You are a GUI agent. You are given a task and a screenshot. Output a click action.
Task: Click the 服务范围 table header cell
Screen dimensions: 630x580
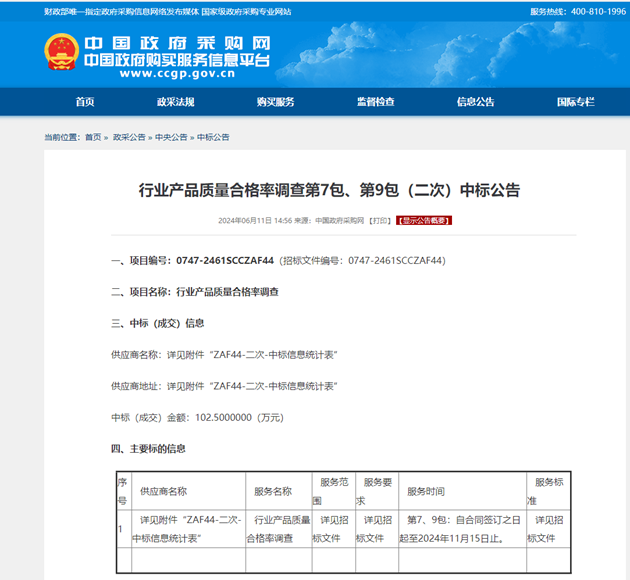(x=334, y=491)
